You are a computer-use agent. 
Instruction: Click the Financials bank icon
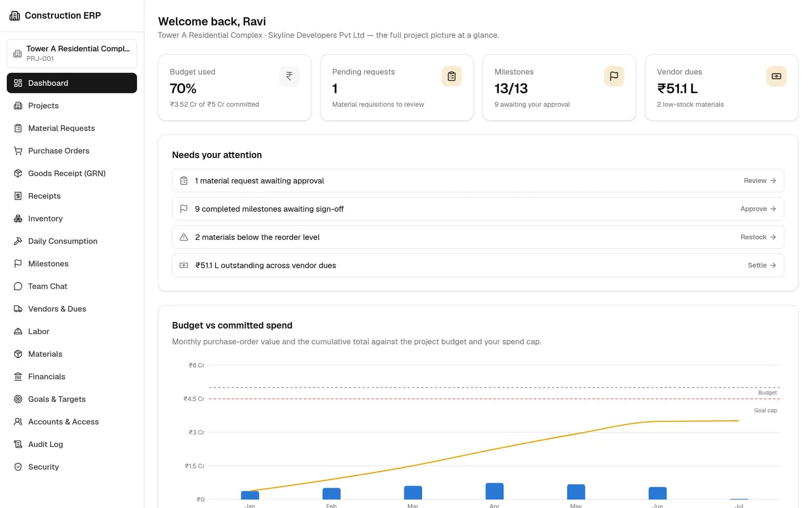coord(18,377)
